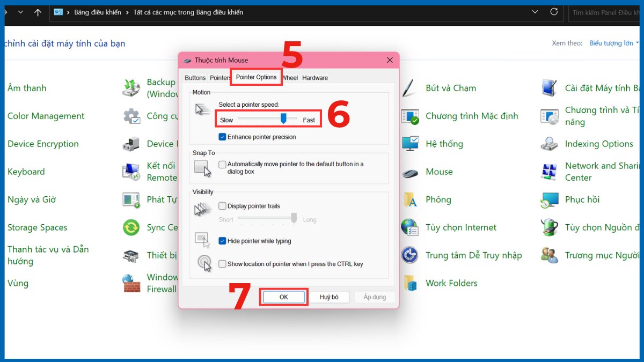Open the Mouse settings icon
The height and width of the screenshot is (362, 644).
[438, 172]
